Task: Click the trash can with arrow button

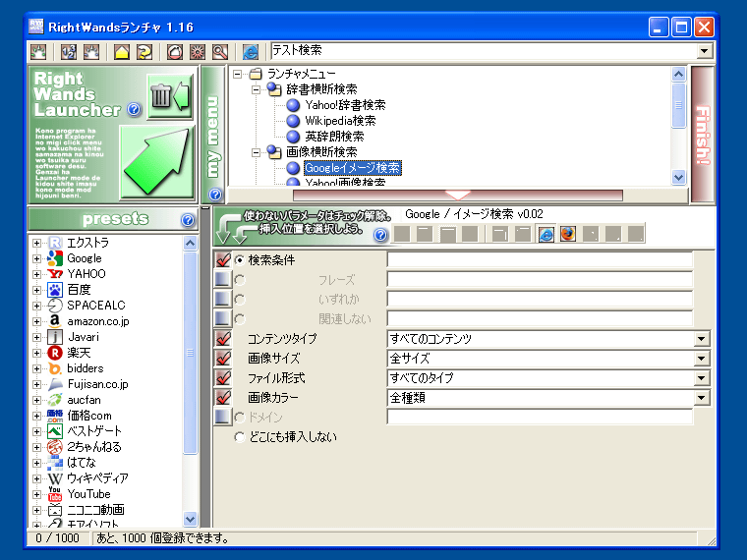Action: (x=170, y=96)
